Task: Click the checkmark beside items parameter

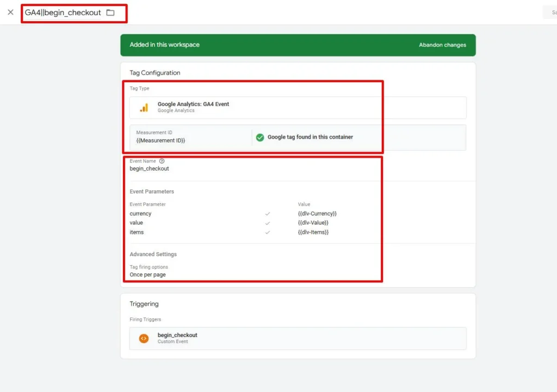Action: click(x=268, y=233)
